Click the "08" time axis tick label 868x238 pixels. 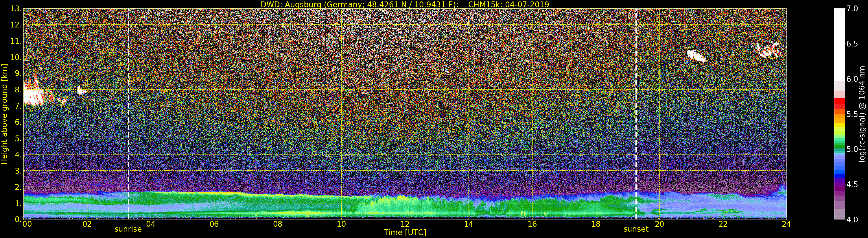[278, 224]
